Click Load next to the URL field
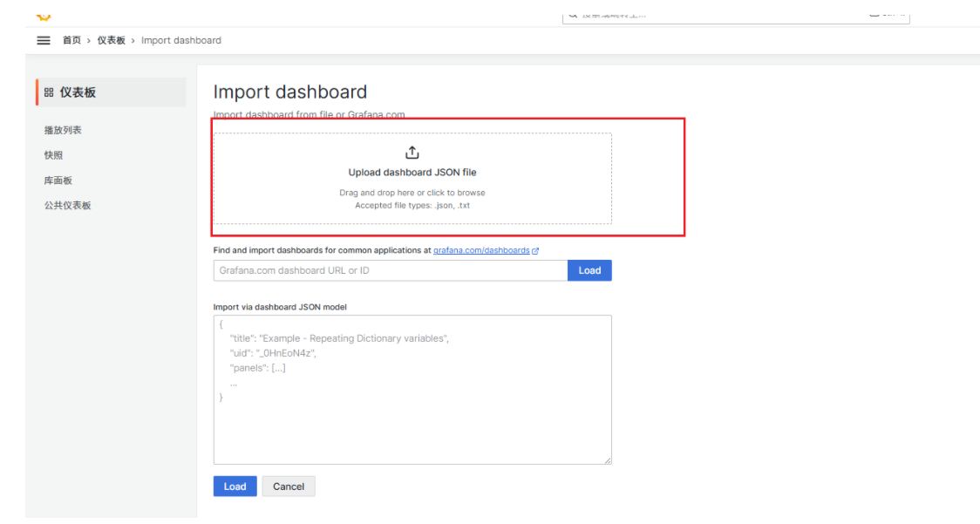The height and width of the screenshot is (524, 980). (589, 270)
